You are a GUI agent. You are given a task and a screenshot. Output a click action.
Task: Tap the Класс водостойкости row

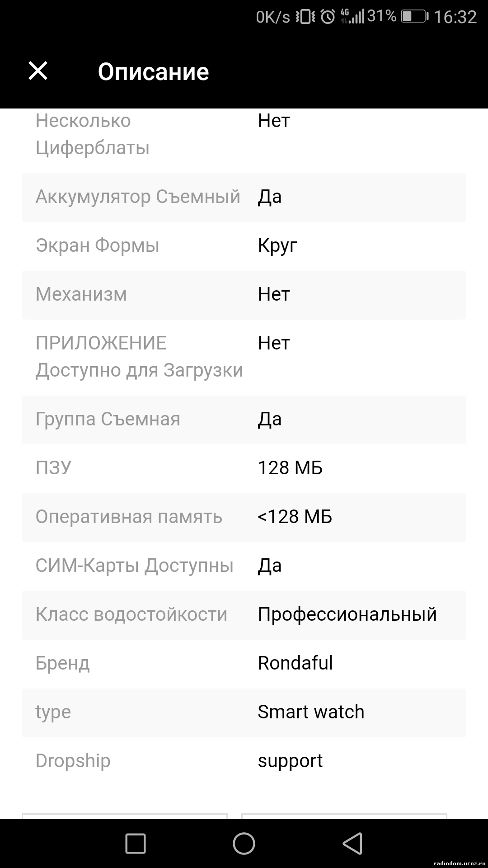pos(244,615)
